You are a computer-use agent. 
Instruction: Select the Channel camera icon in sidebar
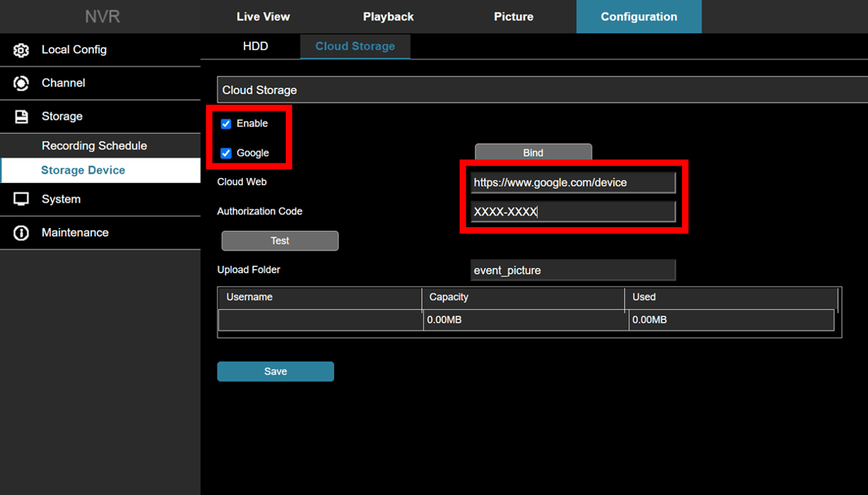click(x=20, y=83)
